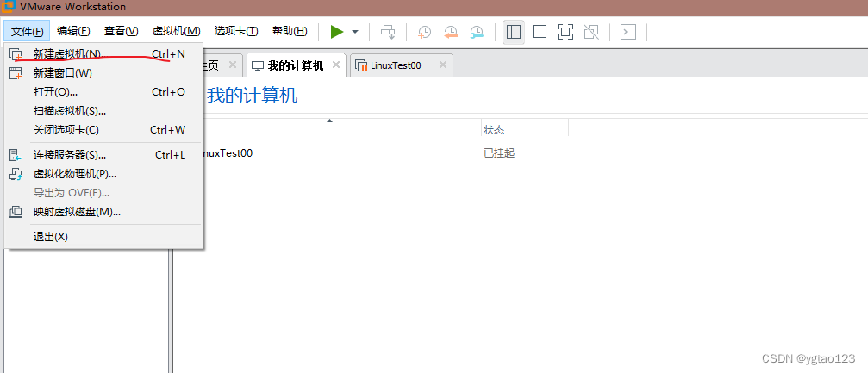This screenshot has width=868, height=373.
Task: Switch to the LinuxTest00 tab
Action: tap(402, 65)
